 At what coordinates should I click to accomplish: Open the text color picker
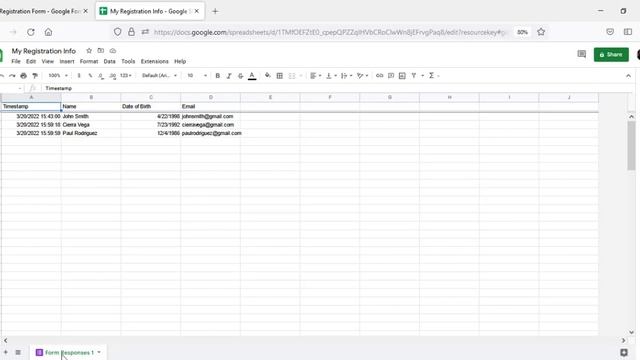(x=252, y=76)
